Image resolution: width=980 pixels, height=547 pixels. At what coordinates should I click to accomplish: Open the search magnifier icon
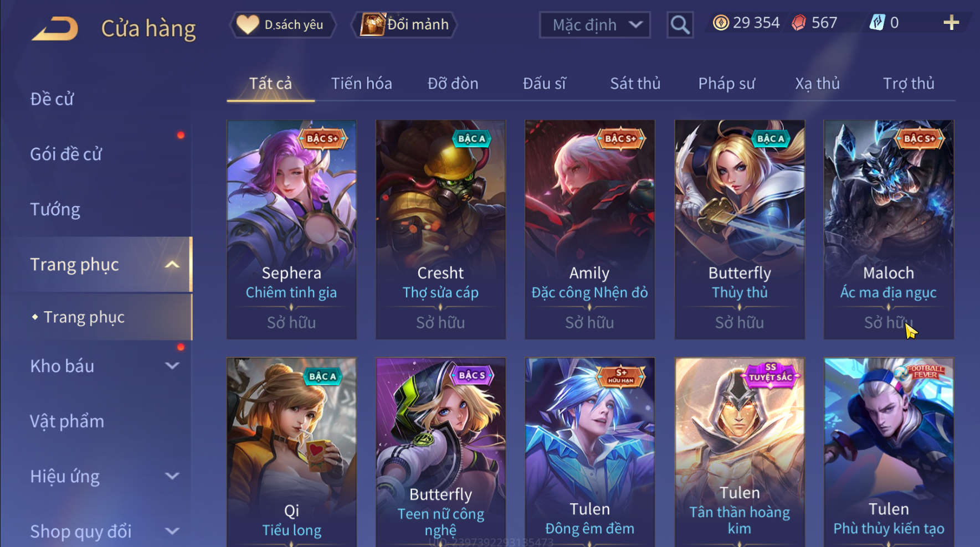tap(680, 25)
